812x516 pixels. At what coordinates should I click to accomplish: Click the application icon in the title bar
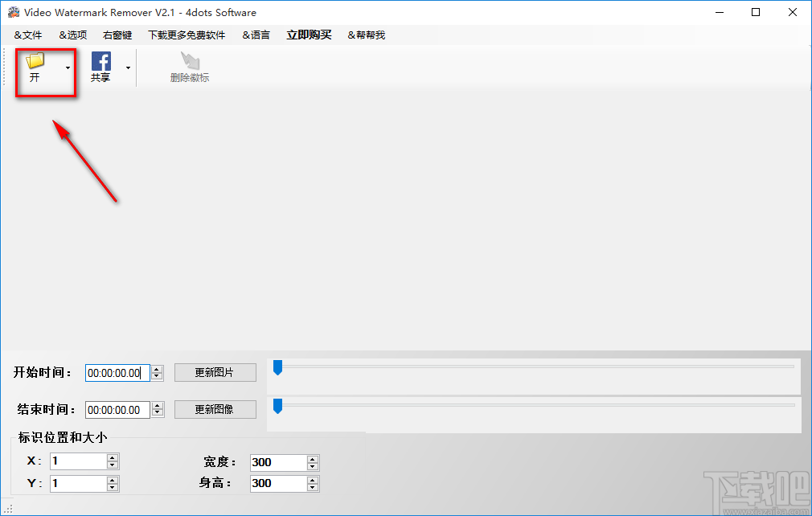tap(13, 12)
